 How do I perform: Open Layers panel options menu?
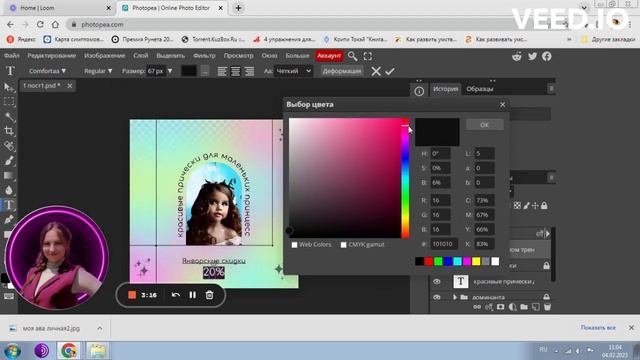(551, 178)
